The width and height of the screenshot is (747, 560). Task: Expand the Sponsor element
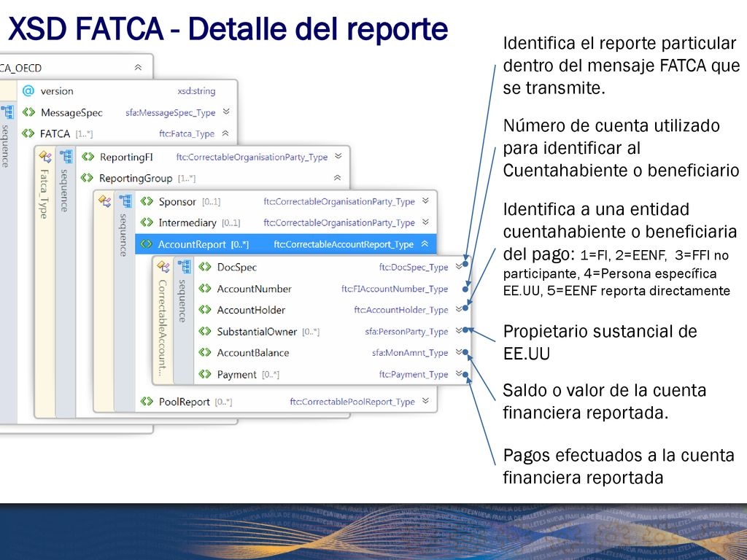click(x=425, y=201)
